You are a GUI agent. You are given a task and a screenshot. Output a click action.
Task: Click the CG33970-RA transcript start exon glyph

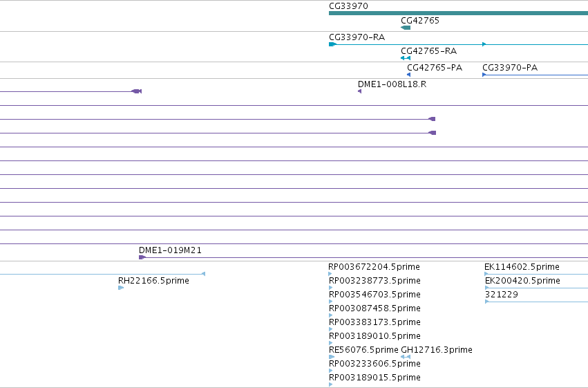click(332, 44)
